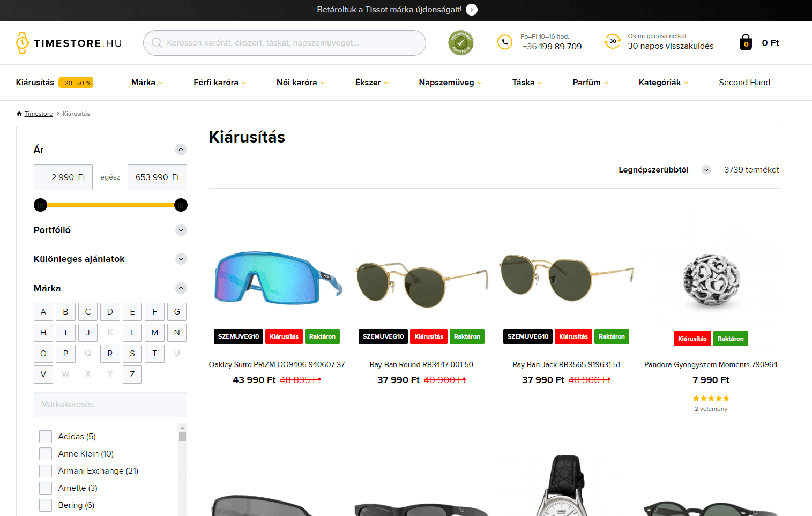Click the '30 napos visszaküldés' text
The height and width of the screenshot is (516, 812).
[671, 46]
